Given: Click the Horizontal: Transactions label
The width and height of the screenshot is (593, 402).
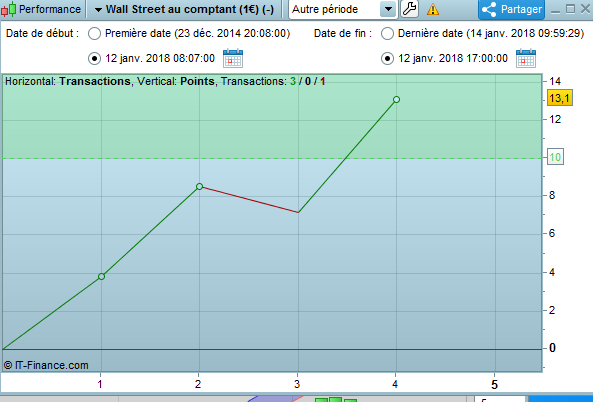Looking at the screenshot, I should [68, 81].
